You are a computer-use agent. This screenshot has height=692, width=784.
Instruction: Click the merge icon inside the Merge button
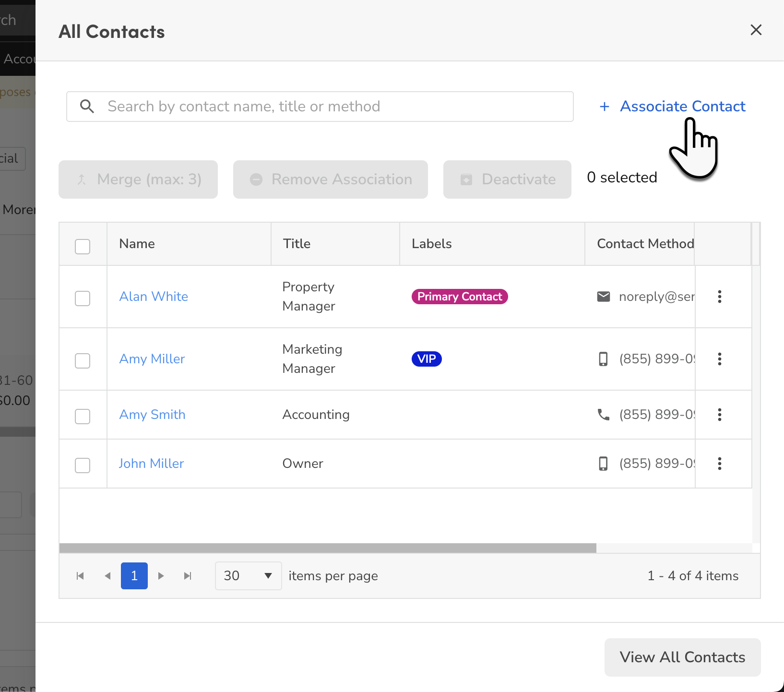[82, 179]
